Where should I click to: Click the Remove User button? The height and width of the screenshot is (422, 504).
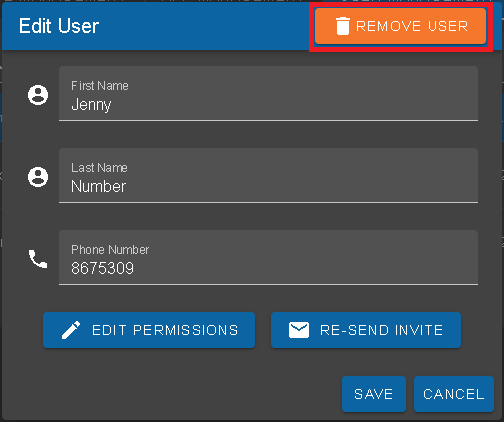coord(400,26)
